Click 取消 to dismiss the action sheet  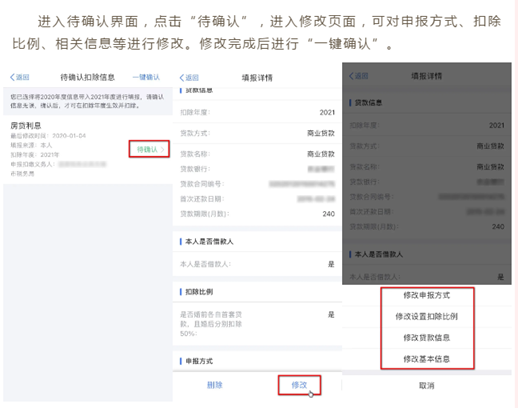pos(427,386)
